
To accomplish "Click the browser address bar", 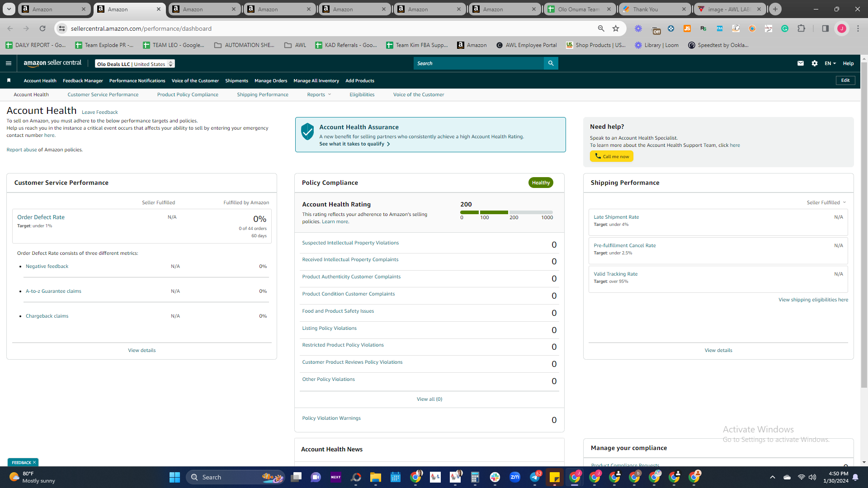I will point(332,28).
